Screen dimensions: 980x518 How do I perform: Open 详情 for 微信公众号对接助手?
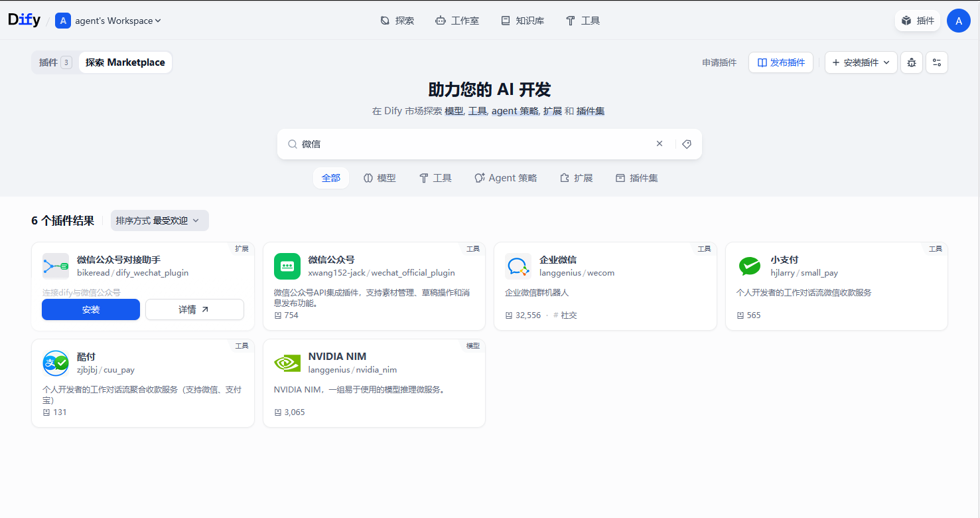tap(194, 309)
